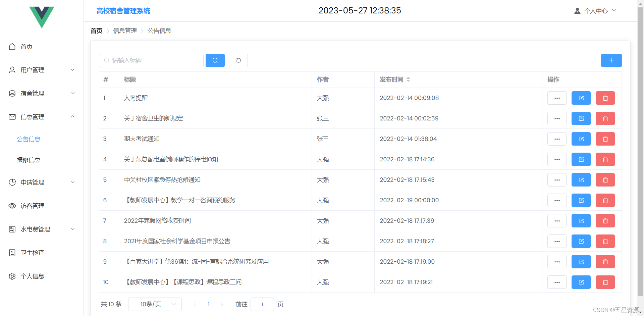Viewport: 644px width, 316px height.
Task: Edit the 百家大讲堂 第361期 row
Action: point(581,262)
